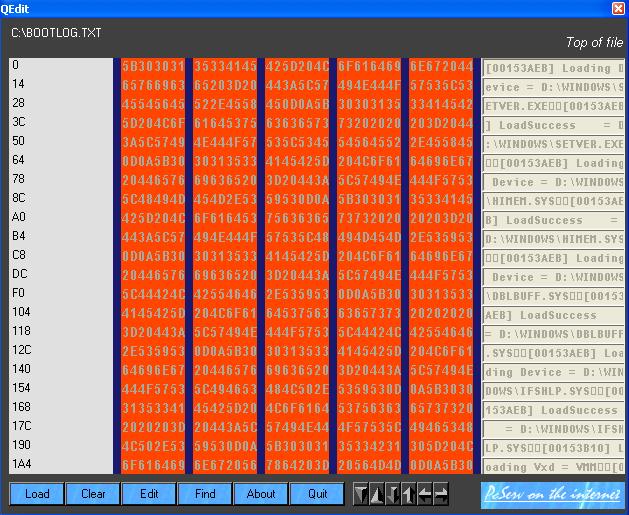Click hex value 6E672044 in last column
Viewport: 629px width, 515px height.
click(441, 66)
